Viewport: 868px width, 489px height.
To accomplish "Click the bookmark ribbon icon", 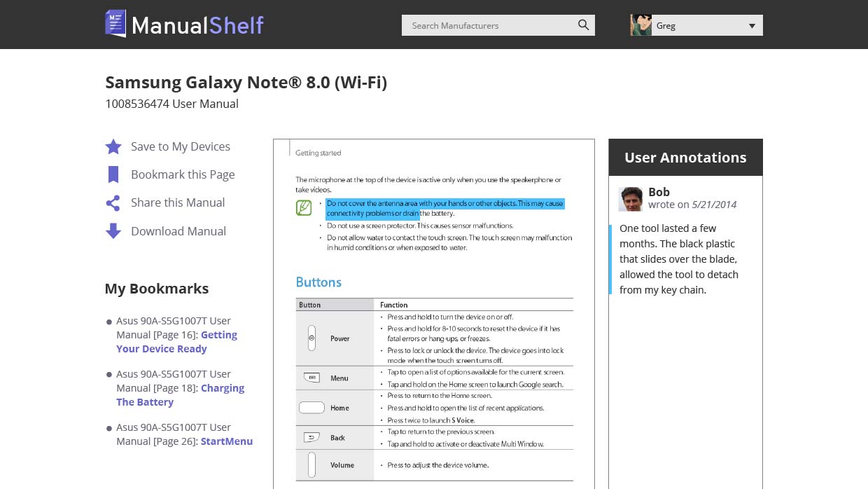I will (x=113, y=174).
